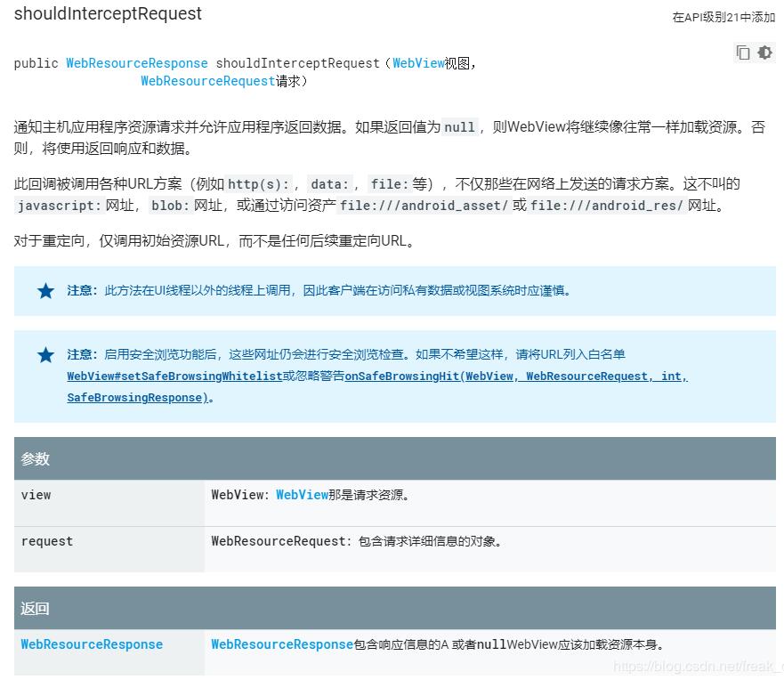
Task: Open the WebView link in the view parameter row
Action: click(x=302, y=495)
